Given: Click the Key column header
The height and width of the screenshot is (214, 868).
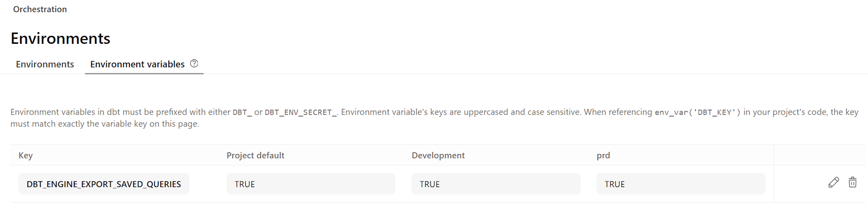Looking at the screenshot, I should tap(26, 155).
